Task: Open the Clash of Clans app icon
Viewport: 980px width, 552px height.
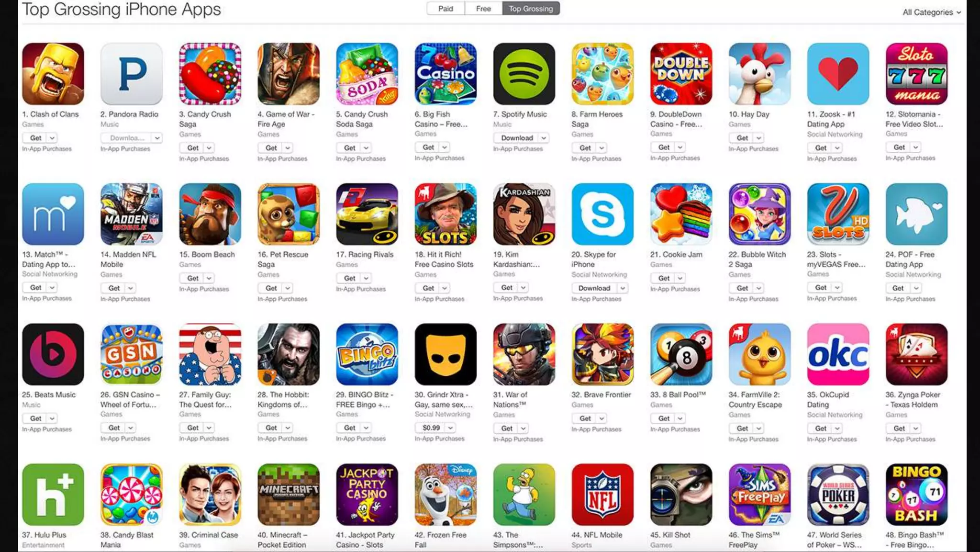Action: pos(53,74)
